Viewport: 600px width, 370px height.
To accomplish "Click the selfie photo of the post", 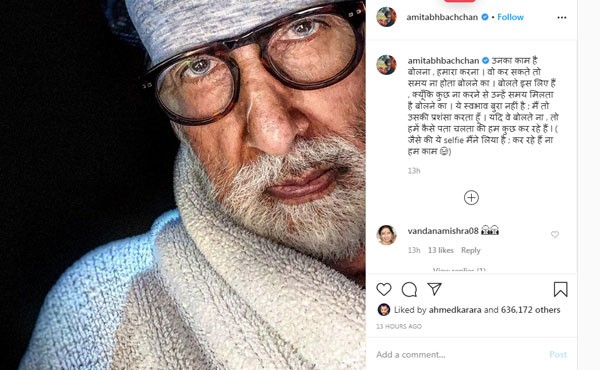I will click(183, 185).
